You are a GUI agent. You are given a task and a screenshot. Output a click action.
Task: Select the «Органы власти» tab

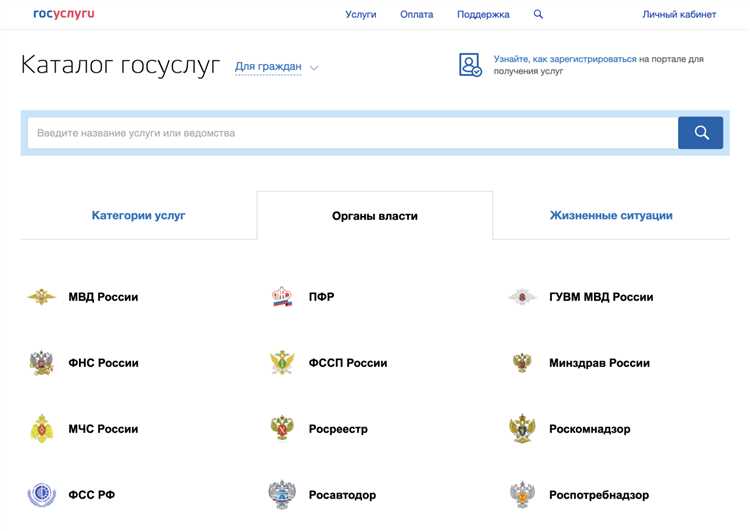(375, 216)
